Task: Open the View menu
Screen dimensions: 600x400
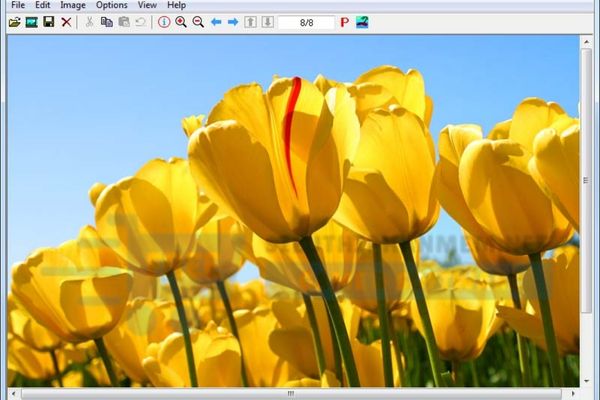Action: [x=147, y=5]
